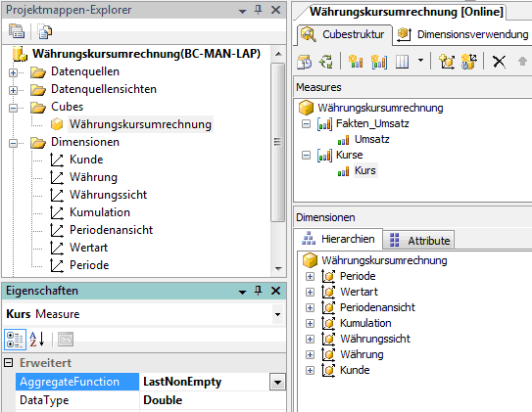
Task: Toggle categorized view in Eigenschaften panel
Action: tap(15, 340)
